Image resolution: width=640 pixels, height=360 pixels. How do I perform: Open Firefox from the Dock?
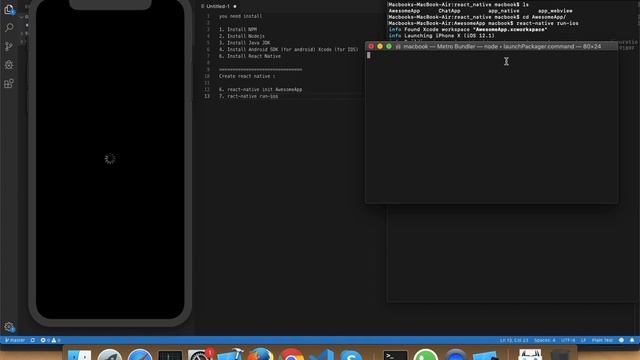pyautogui.click(x=260, y=354)
